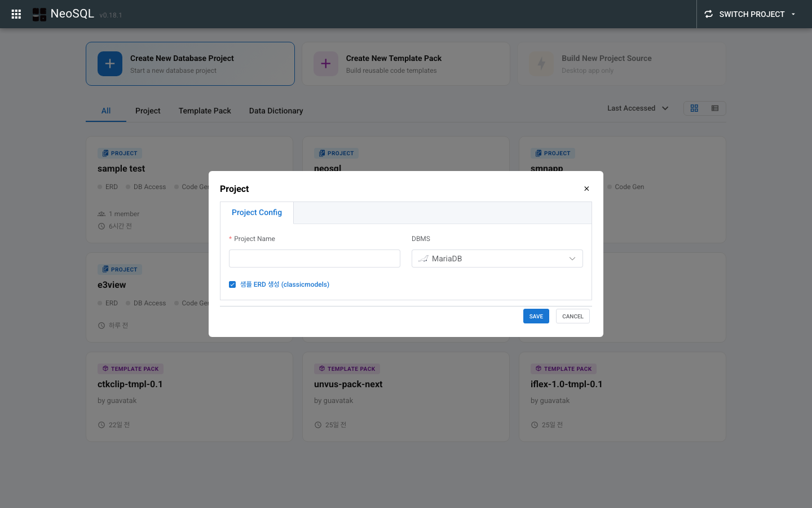Click the TEMPLATE PACK badge on unvus-pack-next
Screen dimensions: 812x508
(x=347, y=368)
